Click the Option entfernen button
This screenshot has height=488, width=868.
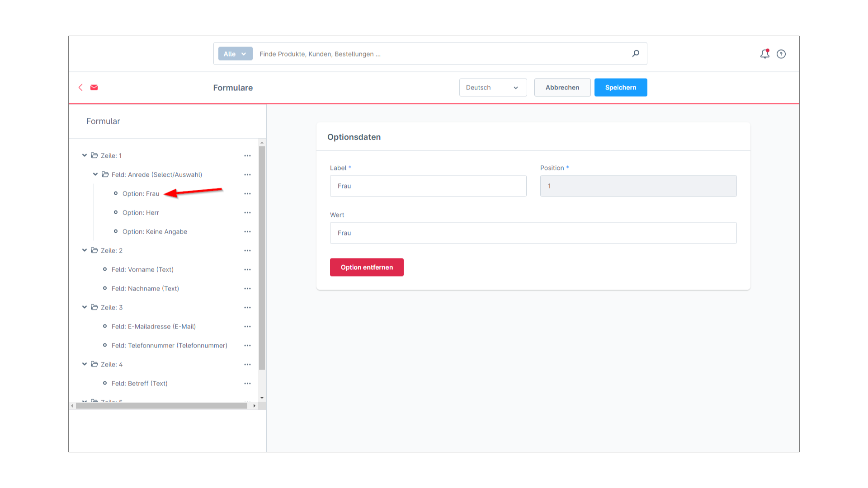click(367, 267)
